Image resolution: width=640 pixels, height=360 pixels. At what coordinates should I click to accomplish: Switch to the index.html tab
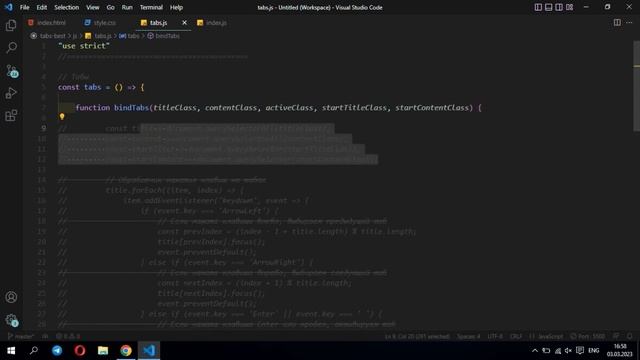coord(47,23)
